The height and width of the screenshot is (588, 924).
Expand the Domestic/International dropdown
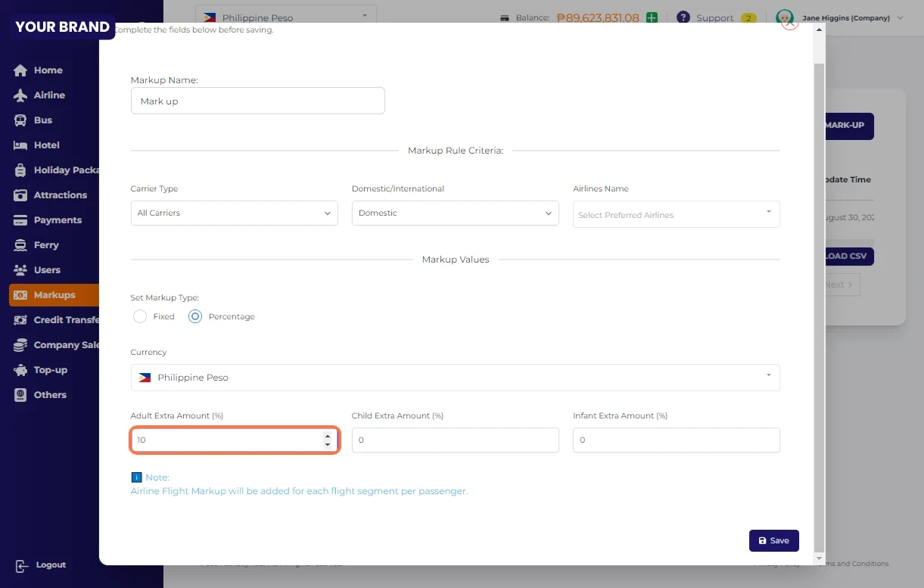coord(455,213)
